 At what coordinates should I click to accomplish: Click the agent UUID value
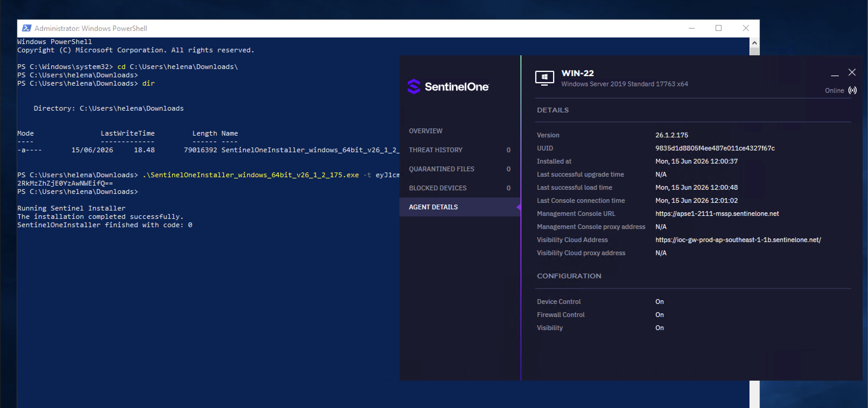pos(715,148)
